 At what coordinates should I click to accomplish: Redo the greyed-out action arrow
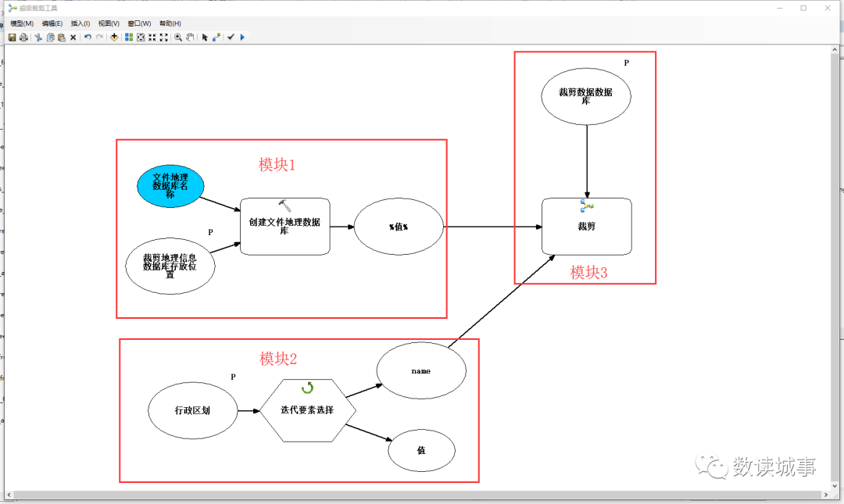tap(99, 38)
